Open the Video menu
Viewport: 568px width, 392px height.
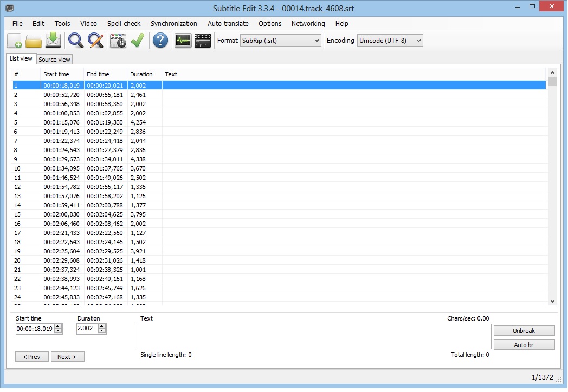88,23
